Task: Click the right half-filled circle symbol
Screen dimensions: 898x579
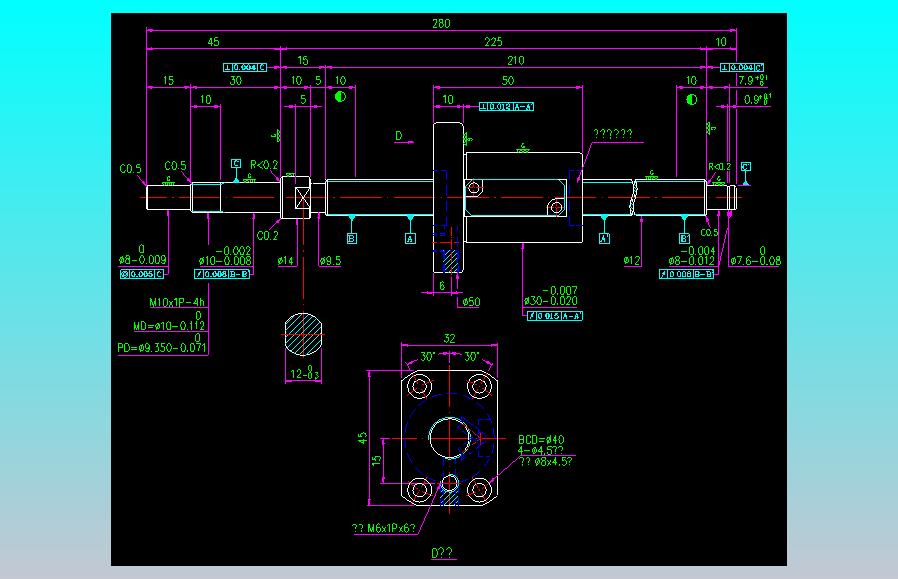Action: (x=692, y=100)
